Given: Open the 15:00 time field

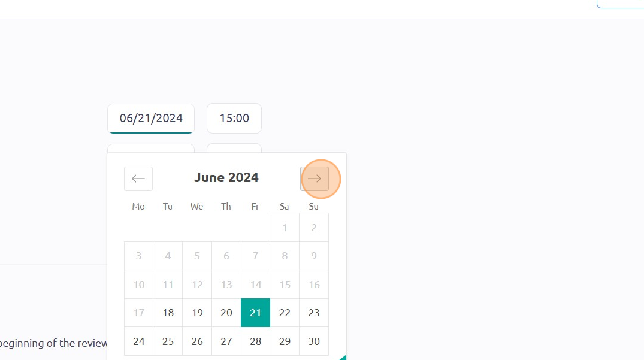Looking at the screenshot, I should (x=234, y=118).
